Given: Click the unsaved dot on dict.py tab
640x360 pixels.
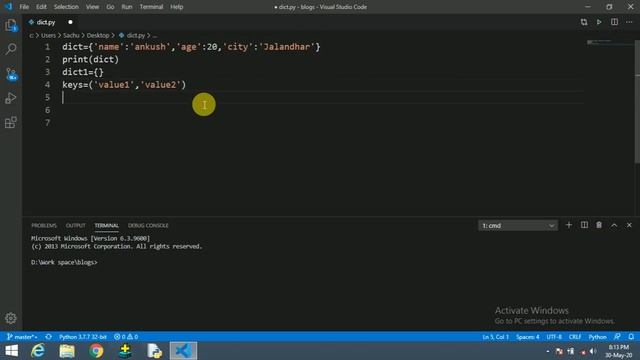Looking at the screenshot, I should click(x=70, y=22).
